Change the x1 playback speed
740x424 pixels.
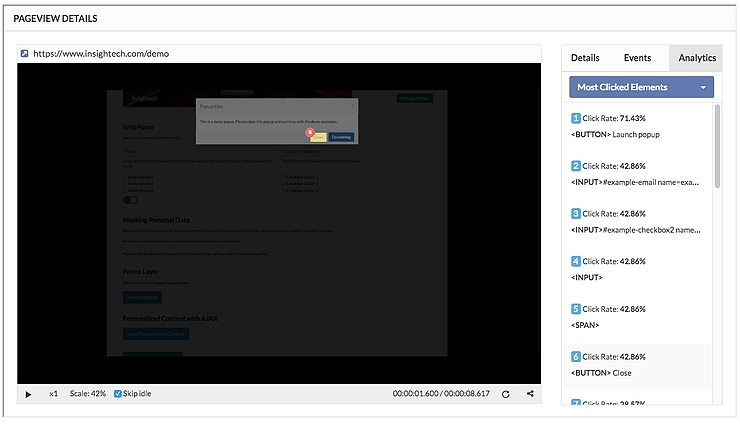[53, 394]
